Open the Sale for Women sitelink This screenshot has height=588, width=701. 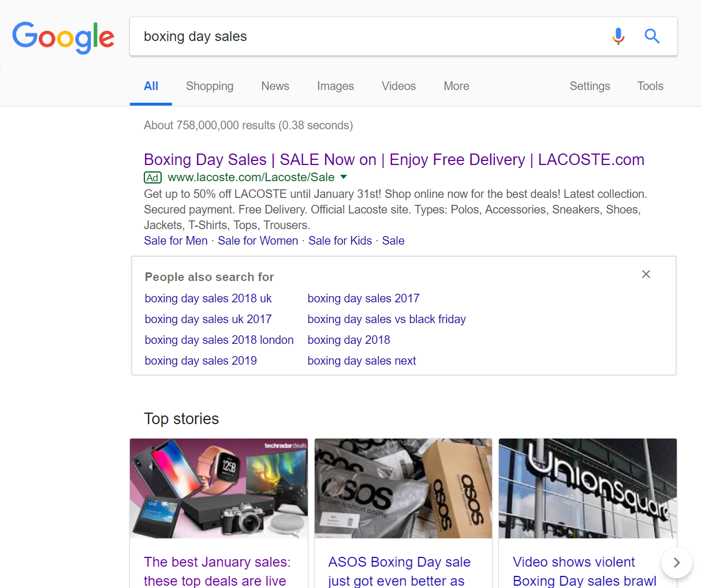point(258,241)
